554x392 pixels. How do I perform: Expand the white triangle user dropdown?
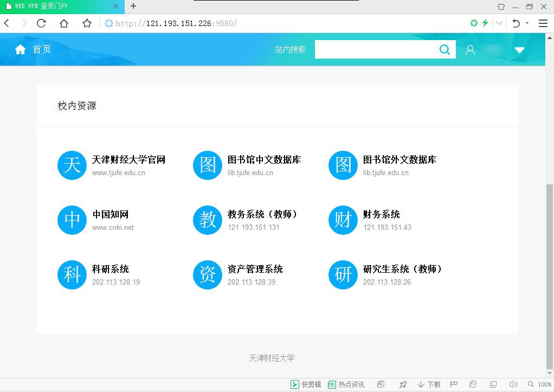coord(519,50)
